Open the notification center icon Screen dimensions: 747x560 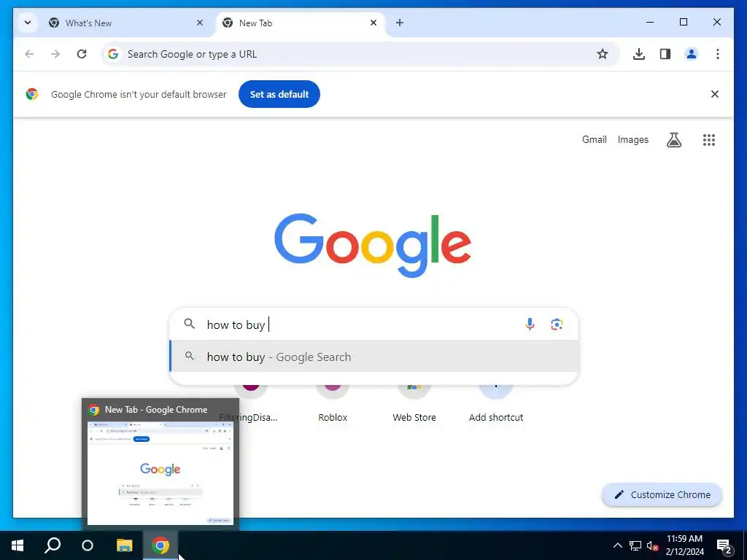coord(724,545)
